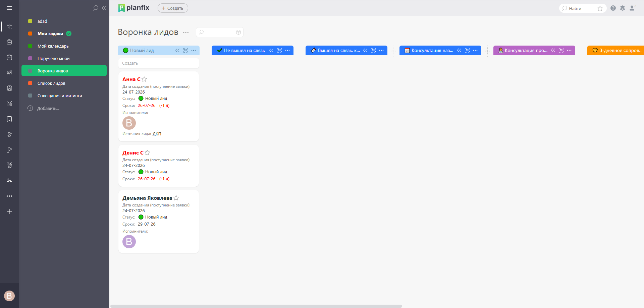Click the three-dots more icon in left rail
This screenshot has height=308, width=644.
click(x=9, y=196)
